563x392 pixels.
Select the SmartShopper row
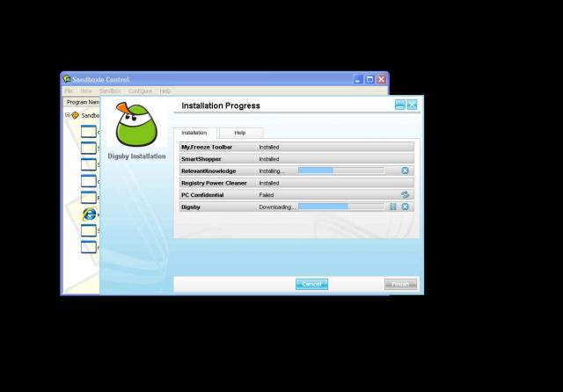tap(296, 159)
